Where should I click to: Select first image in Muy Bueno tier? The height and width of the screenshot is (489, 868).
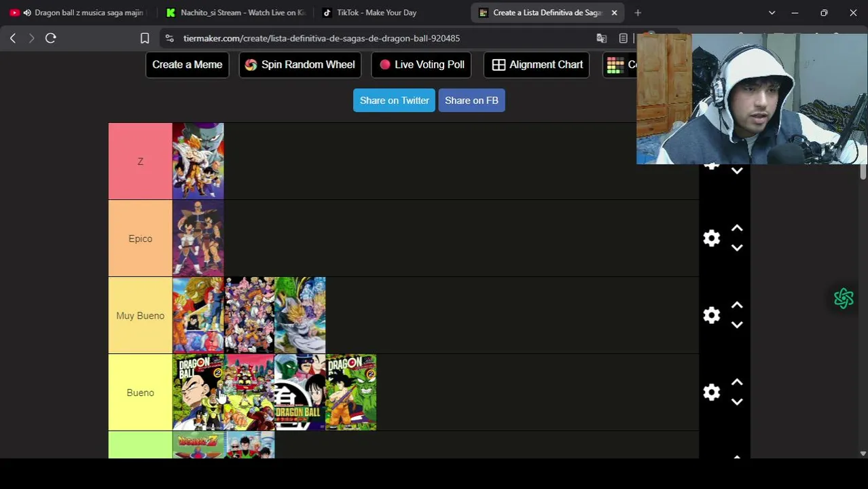click(198, 315)
